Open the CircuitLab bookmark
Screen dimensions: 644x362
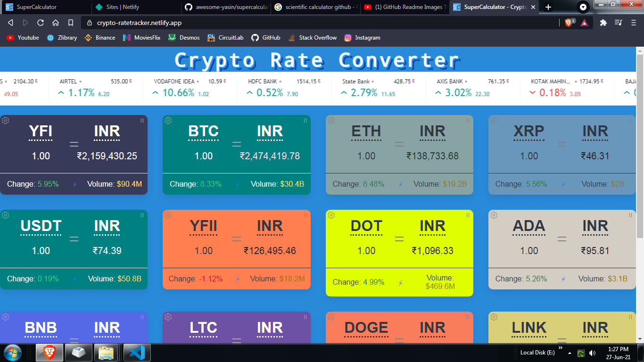(225, 38)
